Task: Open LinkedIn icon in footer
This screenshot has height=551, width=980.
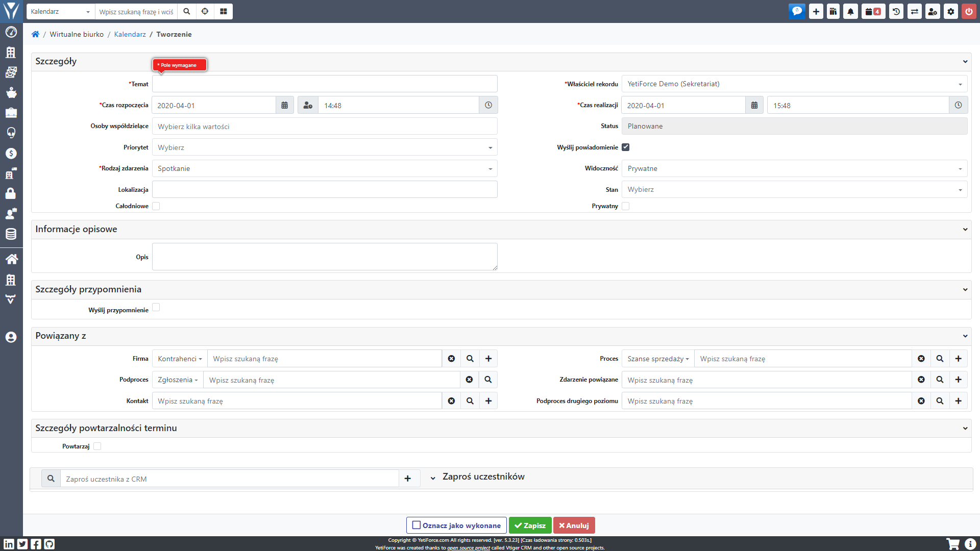Action: tap(9, 544)
